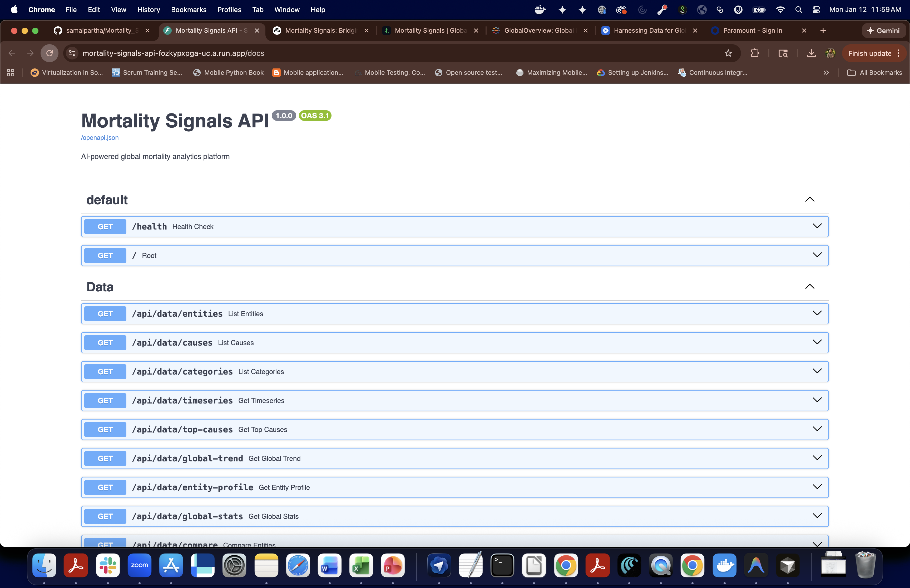
Task: Open the bookmarks apps grid icon
Action: [11, 73]
